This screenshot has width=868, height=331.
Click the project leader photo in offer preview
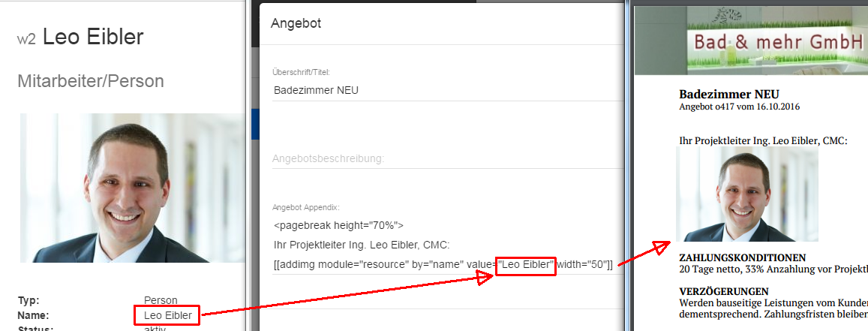click(747, 194)
